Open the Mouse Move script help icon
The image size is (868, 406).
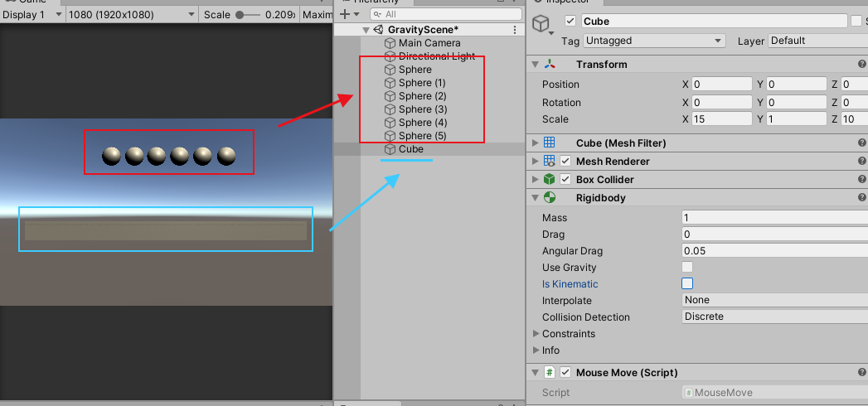[x=862, y=372]
